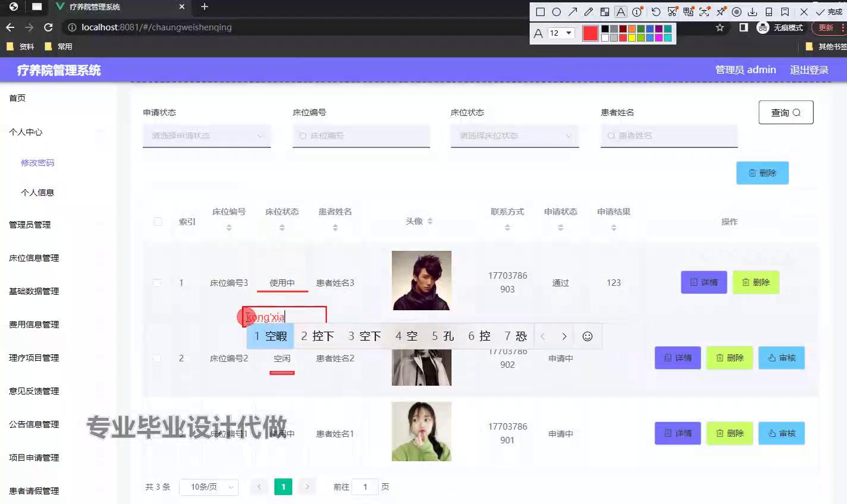Choose the mosaic blur tool
The image size is (847, 504).
(604, 12)
